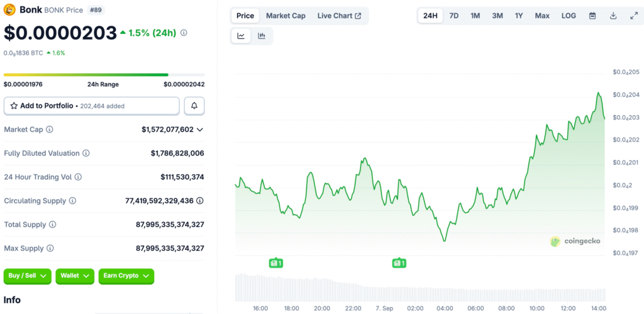Click the 24h Range progress bar
Screen dimensions: 644x314
pyautogui.click(x=104, y=75)
